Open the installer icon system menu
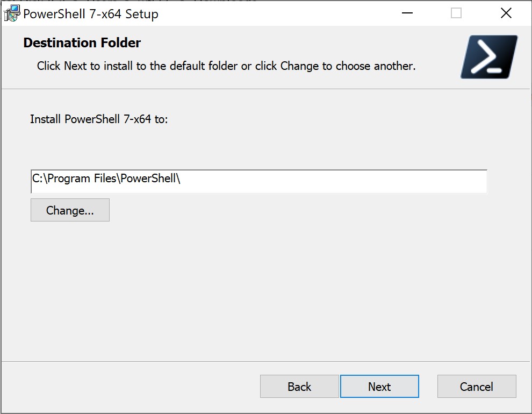The width and height of the screenshot is (532, 414). click(12, 13)
